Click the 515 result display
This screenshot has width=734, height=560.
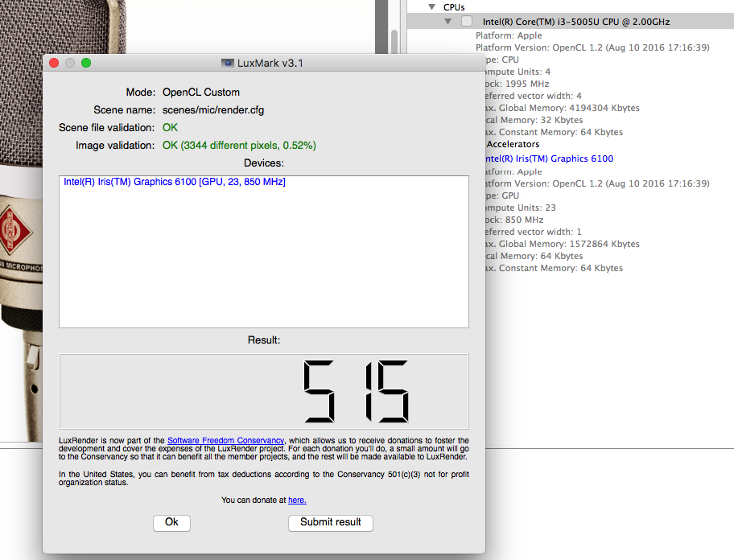263,391
